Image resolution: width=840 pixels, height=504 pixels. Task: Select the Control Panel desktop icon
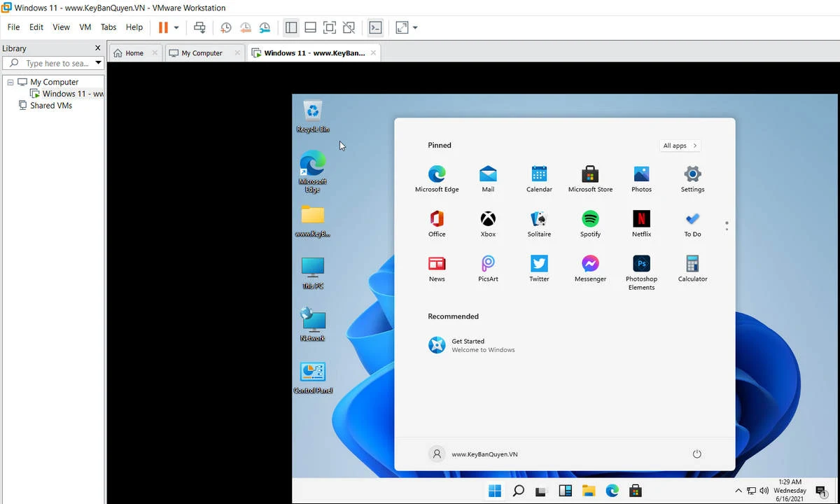pyautogui.click(x=312, y=377)
